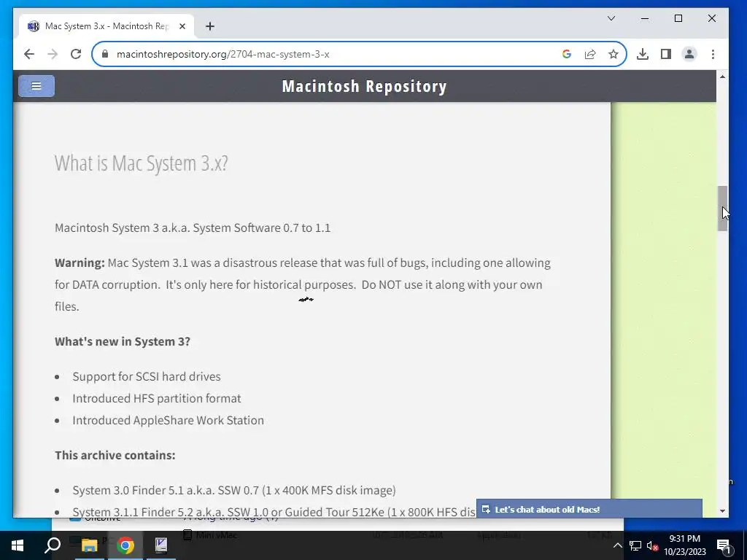Open the Windows Start menu
The height and width of the screenshot is (560, 747).
coord(18,545)
